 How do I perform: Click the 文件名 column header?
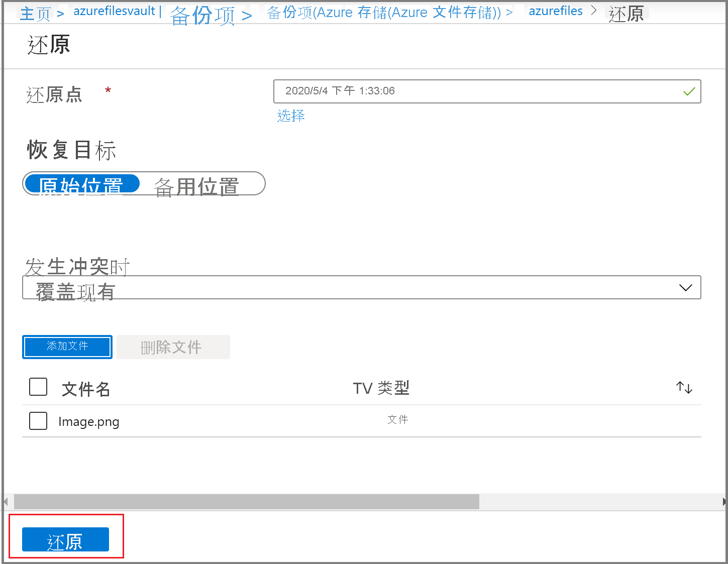(85, 388)
